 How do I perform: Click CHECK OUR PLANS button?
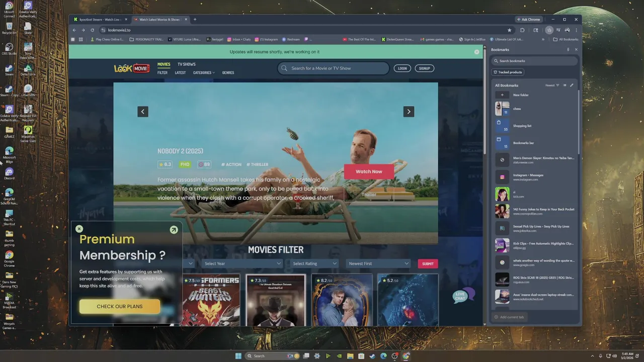120,306
